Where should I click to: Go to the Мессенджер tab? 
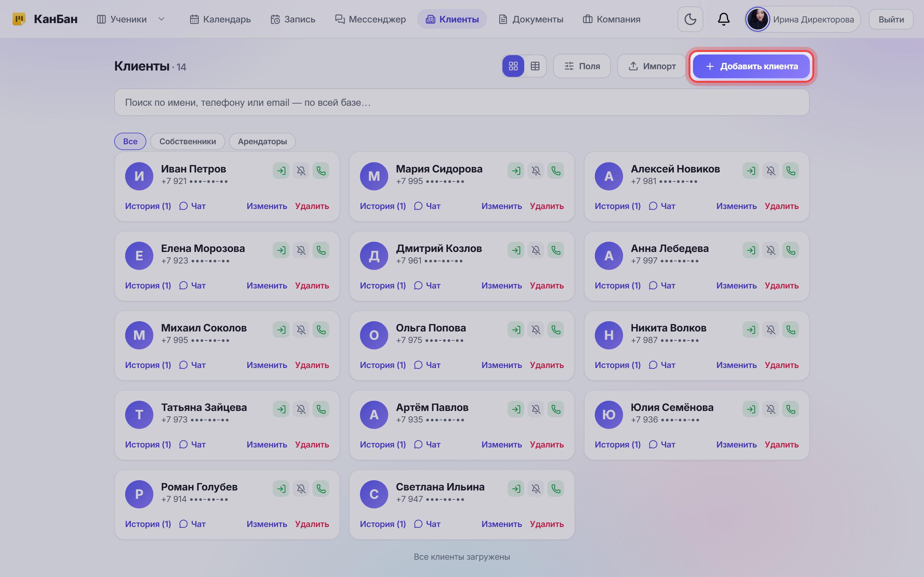coord(370,19)
